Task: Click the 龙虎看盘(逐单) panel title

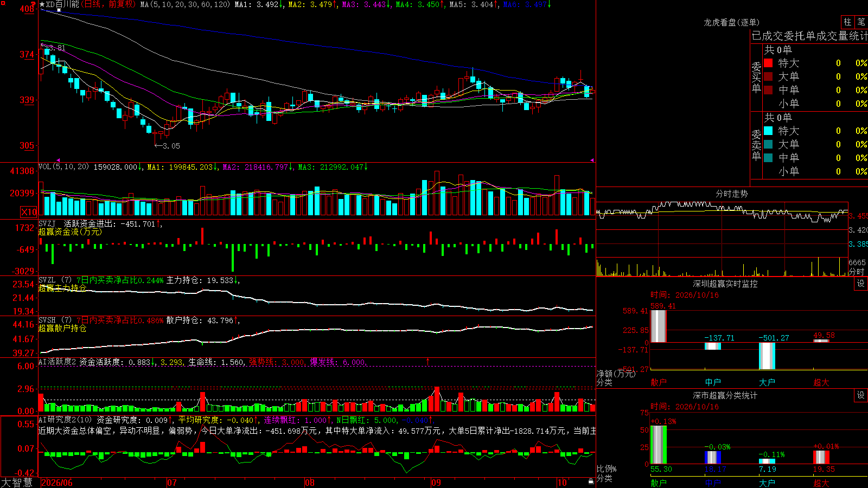Action: click(731, 22)
